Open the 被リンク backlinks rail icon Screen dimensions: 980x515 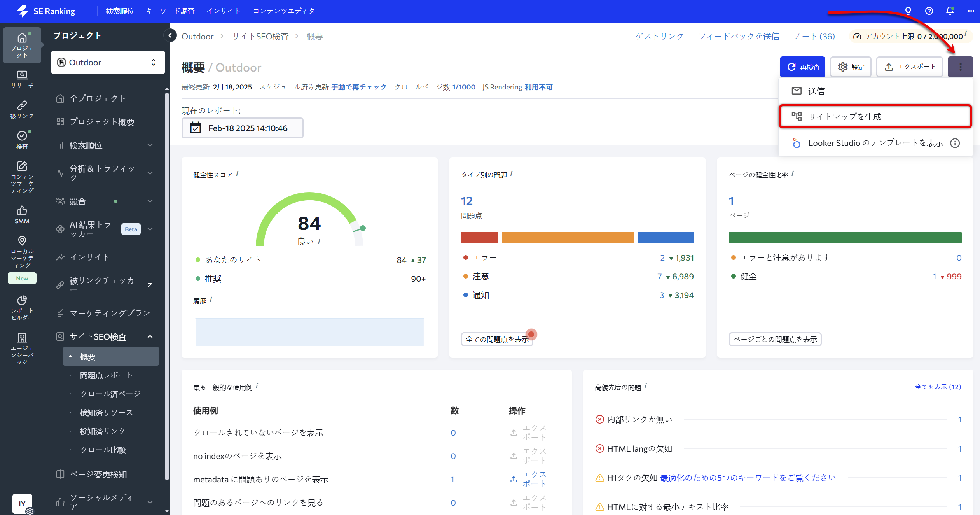[22, 110]
